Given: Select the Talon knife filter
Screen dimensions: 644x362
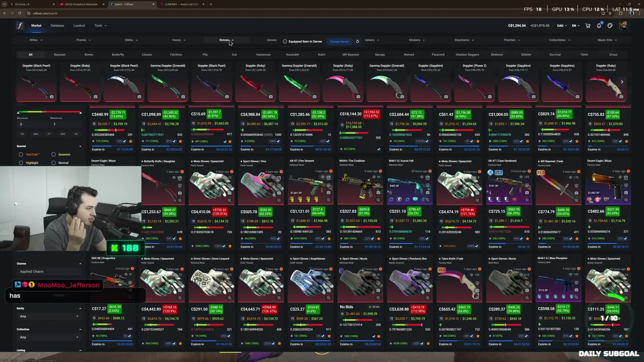Looking at the screenshot, I should (x=584, y=54).
